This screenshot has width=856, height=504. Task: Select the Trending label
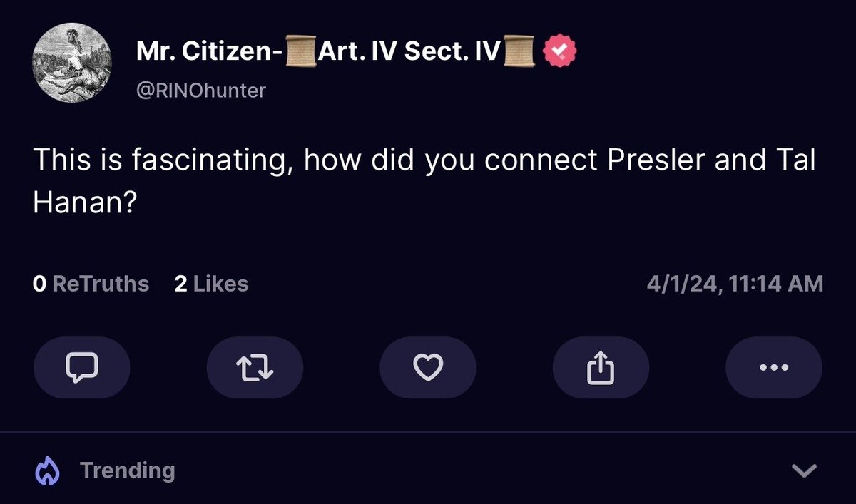point(127,470)
